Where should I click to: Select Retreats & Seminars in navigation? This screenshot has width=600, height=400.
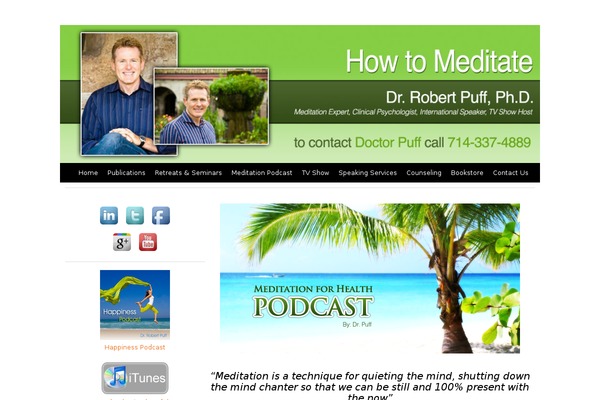click(188, 173)
